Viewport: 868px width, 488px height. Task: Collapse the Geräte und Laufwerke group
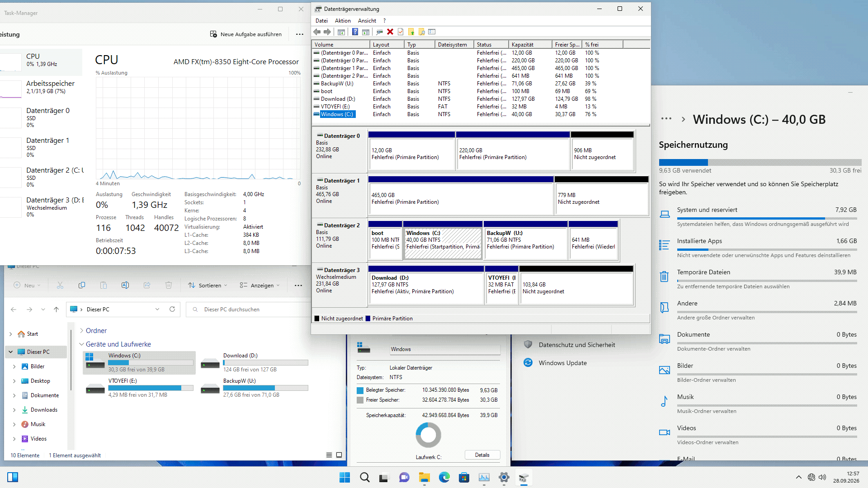click(x=81, y=344)
